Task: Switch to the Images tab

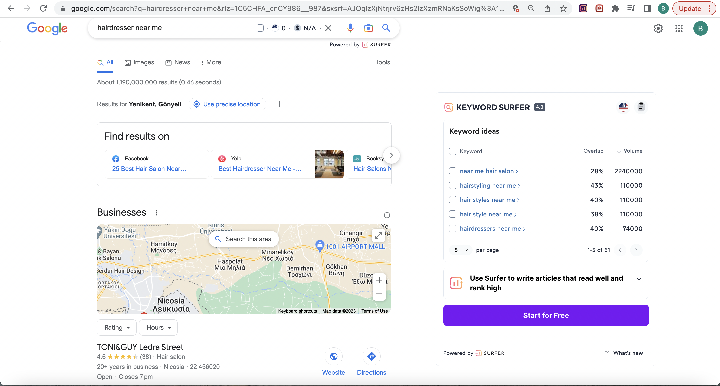Action: click(140, 62)
